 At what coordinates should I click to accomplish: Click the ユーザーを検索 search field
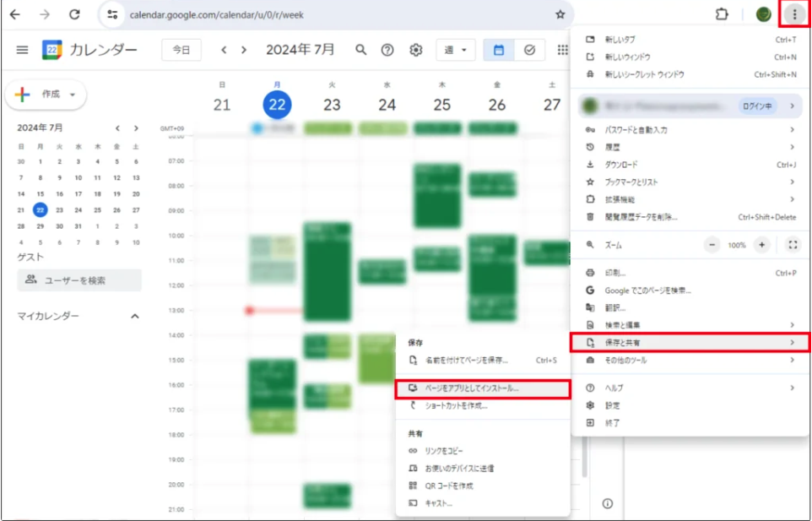tap(79, 280)
